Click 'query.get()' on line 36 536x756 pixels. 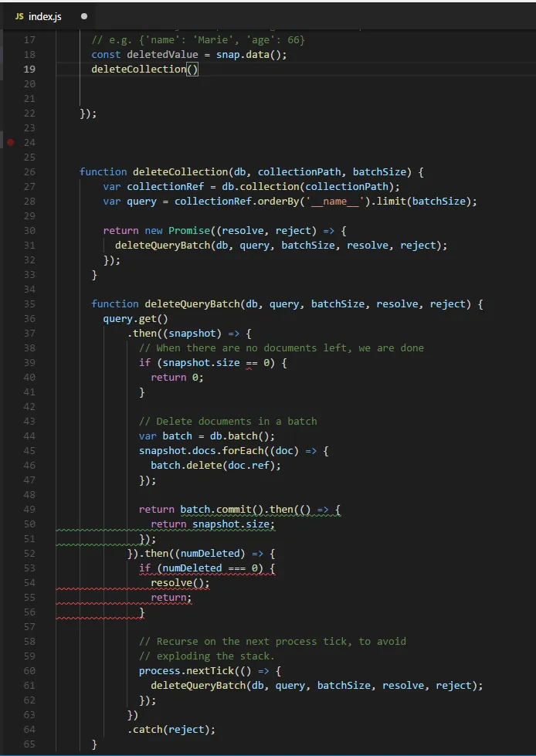(x=135, y=319)
